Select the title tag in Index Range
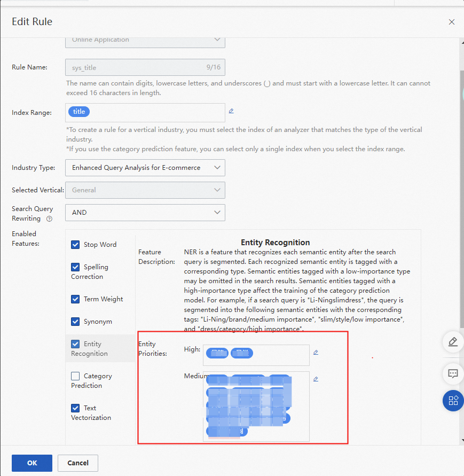The image size is (464, 476). tap(79, 112)
